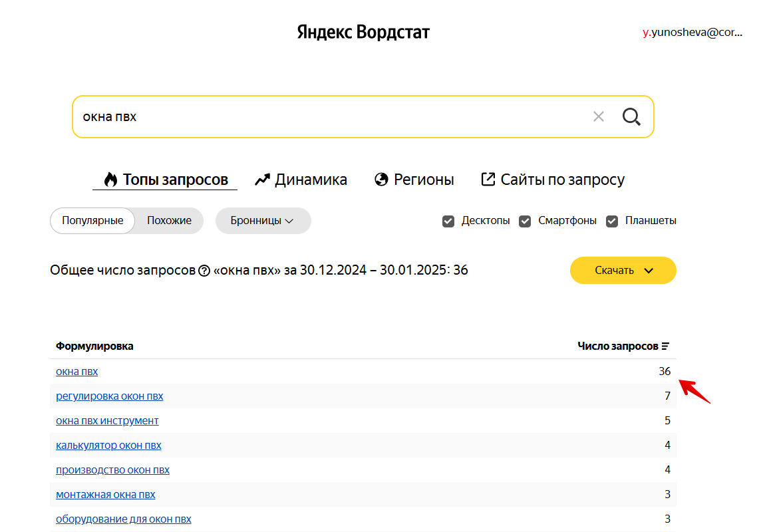Click the trending arrow icon beside Динамика
Image resolution: width=761 pixels, height=532 pixels.
pos(261,179)
